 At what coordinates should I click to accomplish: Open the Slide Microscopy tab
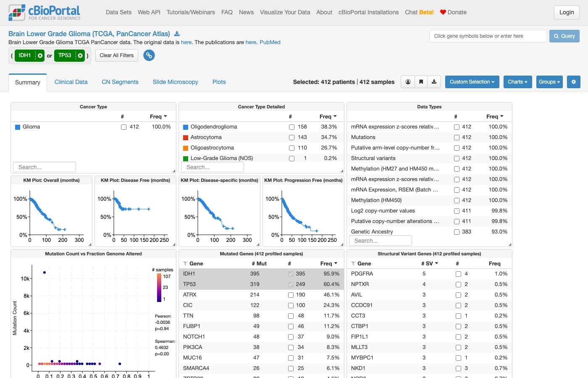click(x=176, y=82)
